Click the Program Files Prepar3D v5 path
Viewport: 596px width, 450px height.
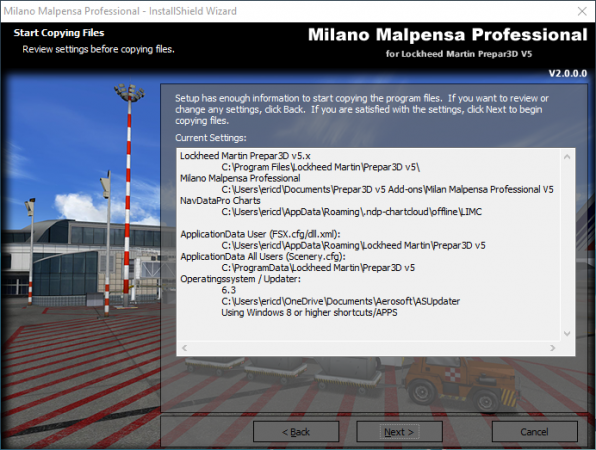321,167
